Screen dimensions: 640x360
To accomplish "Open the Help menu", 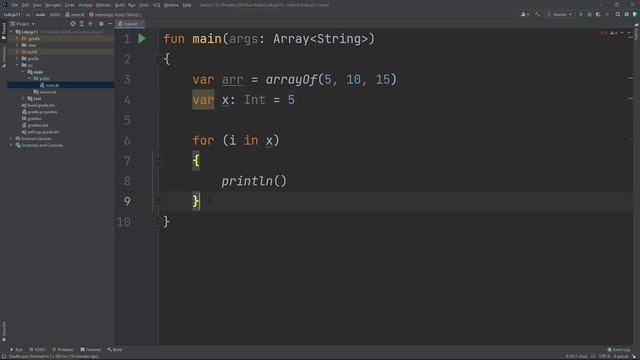I will pyautogui.click(x=187, y=5).
